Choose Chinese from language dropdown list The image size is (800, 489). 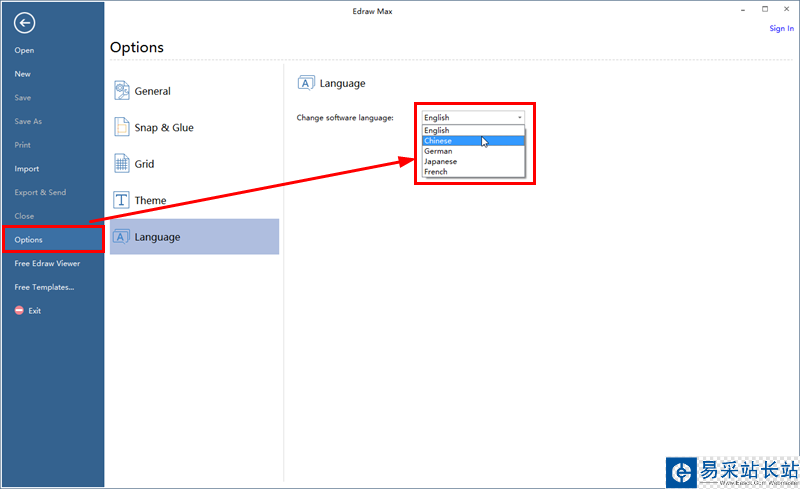[473, 141]
